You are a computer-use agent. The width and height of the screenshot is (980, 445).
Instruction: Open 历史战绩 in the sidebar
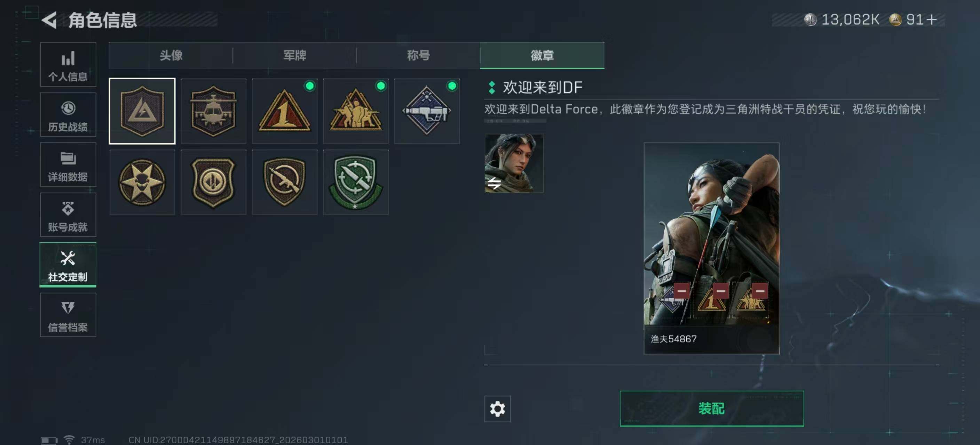68,115
